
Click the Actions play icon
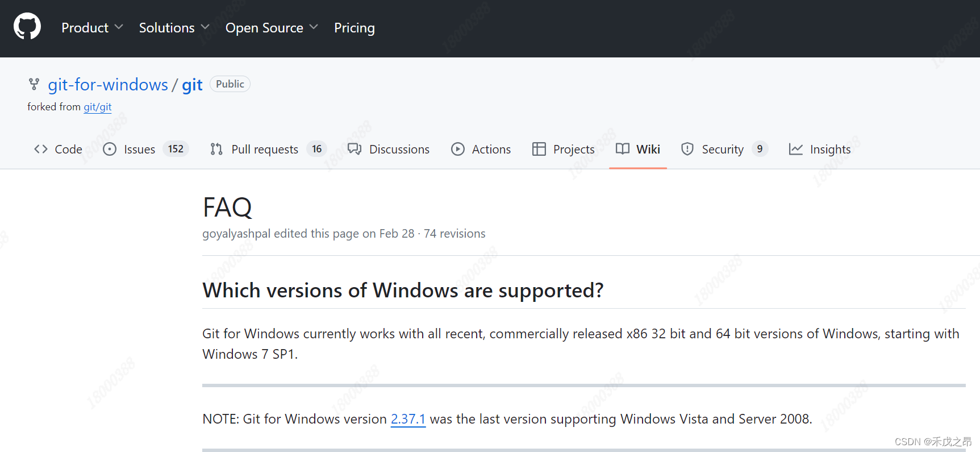(458, 149)
